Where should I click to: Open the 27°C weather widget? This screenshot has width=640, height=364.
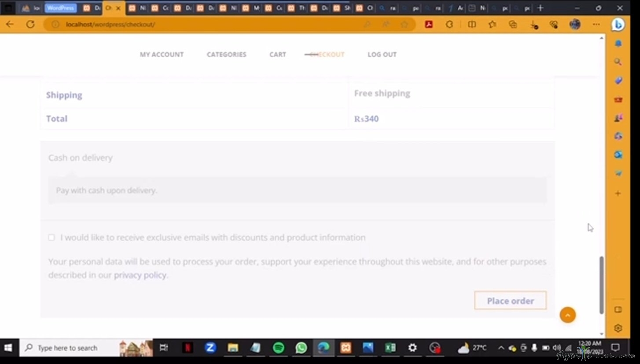pyautogui.click(x=472, y=348)
